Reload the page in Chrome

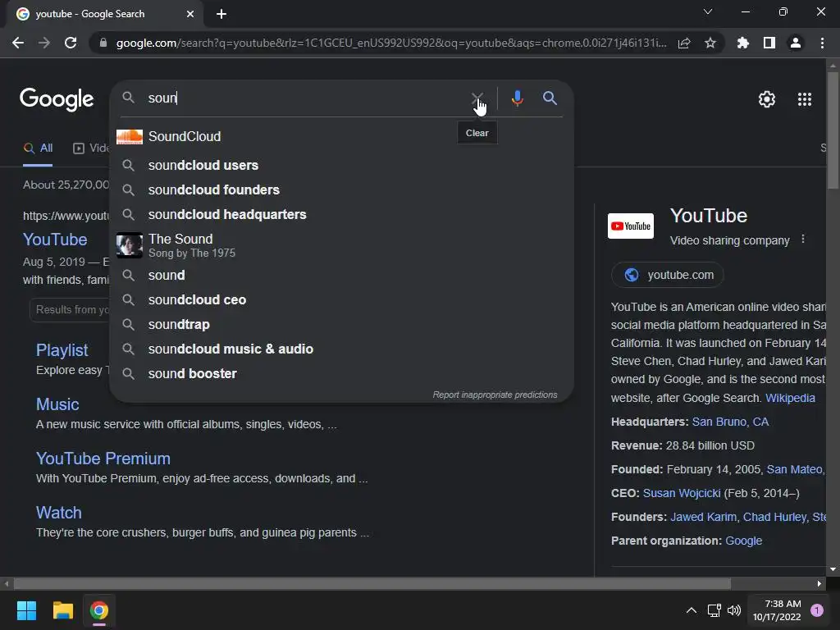(x=71, y=43)
